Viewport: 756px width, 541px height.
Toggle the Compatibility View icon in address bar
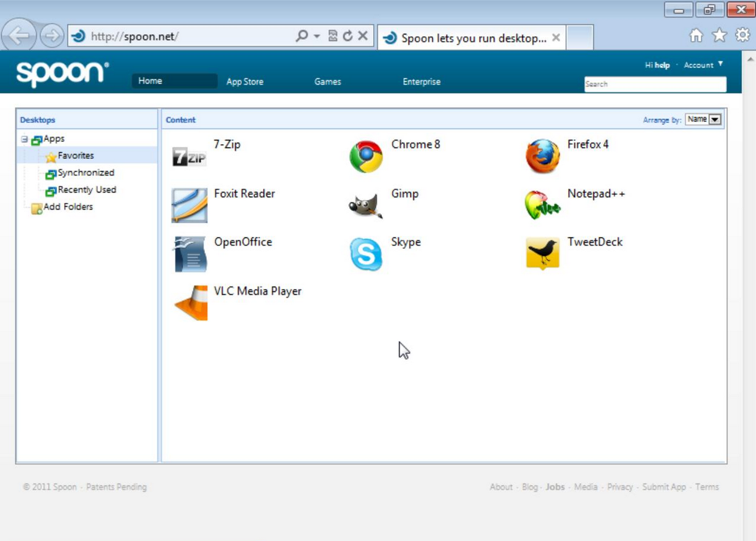click(x=333, y=36)
